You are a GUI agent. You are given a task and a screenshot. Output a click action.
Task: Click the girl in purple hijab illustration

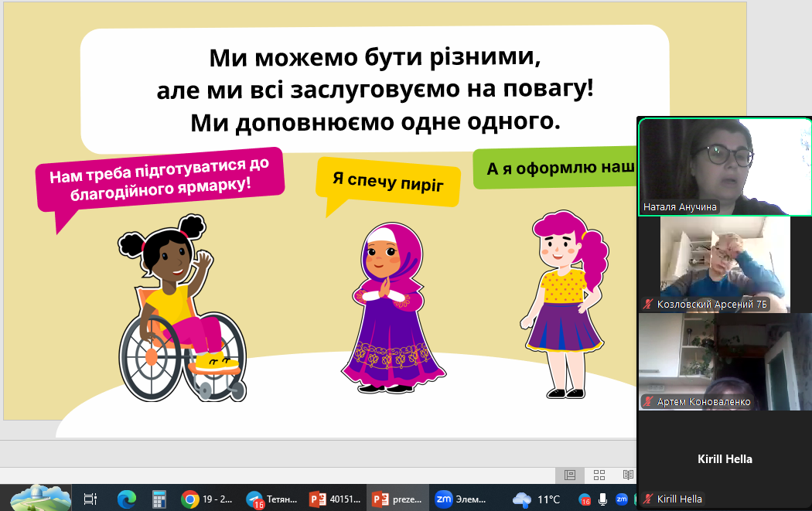coord(393,308)
